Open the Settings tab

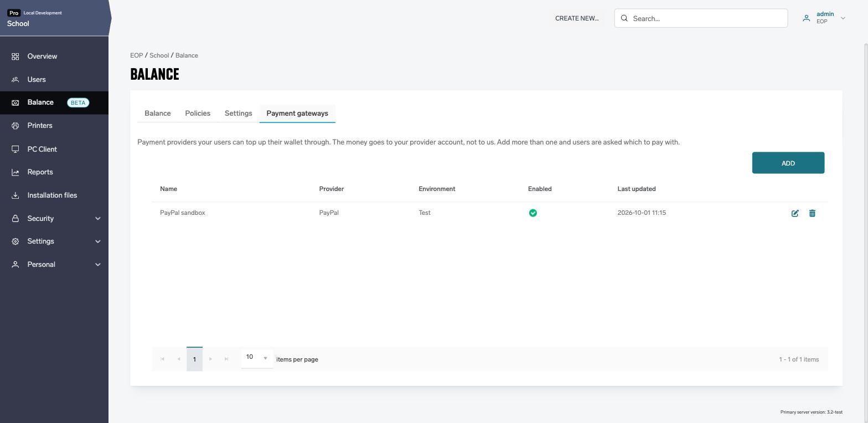[x=239, y=114]
